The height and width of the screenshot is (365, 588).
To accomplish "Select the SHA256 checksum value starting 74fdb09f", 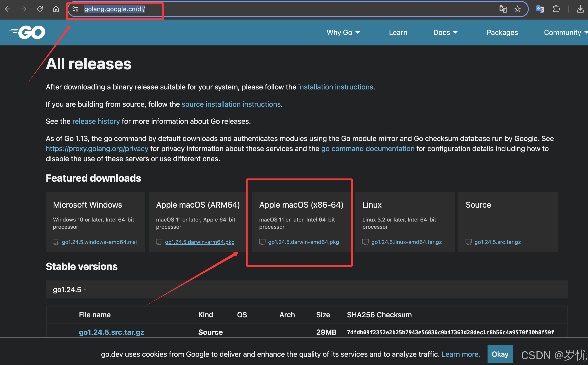I will tap(450, 332).
